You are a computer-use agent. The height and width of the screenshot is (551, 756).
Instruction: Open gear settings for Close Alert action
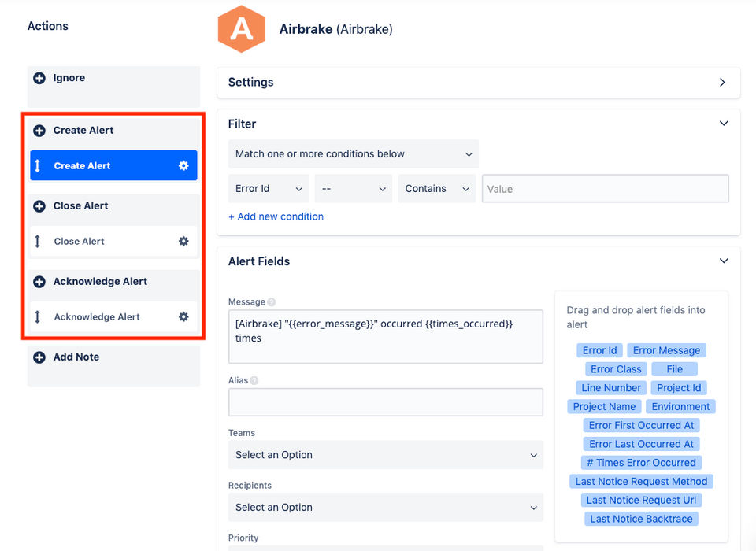coord(183,241)
